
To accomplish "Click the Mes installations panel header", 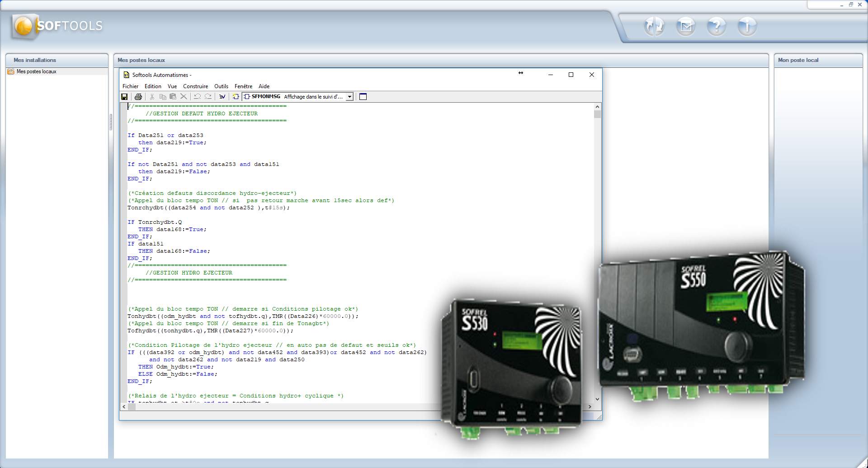I will pos(57,60).
